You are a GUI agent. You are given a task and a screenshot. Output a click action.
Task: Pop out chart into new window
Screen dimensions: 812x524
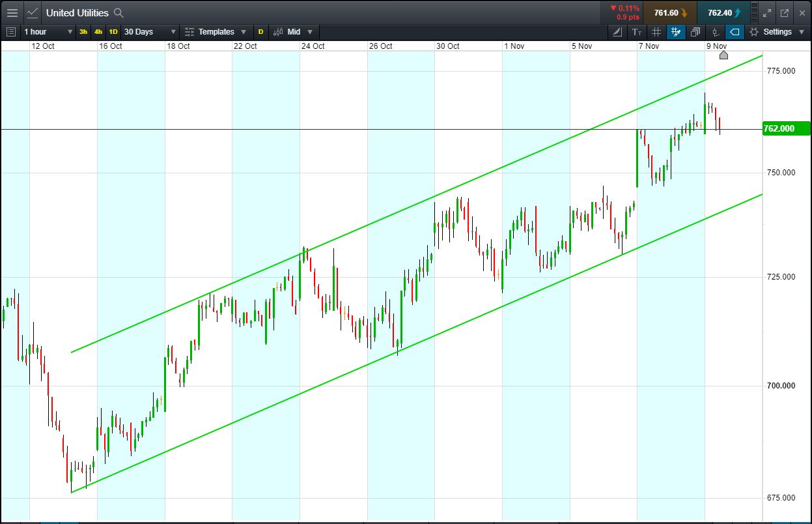click(784, 12)
